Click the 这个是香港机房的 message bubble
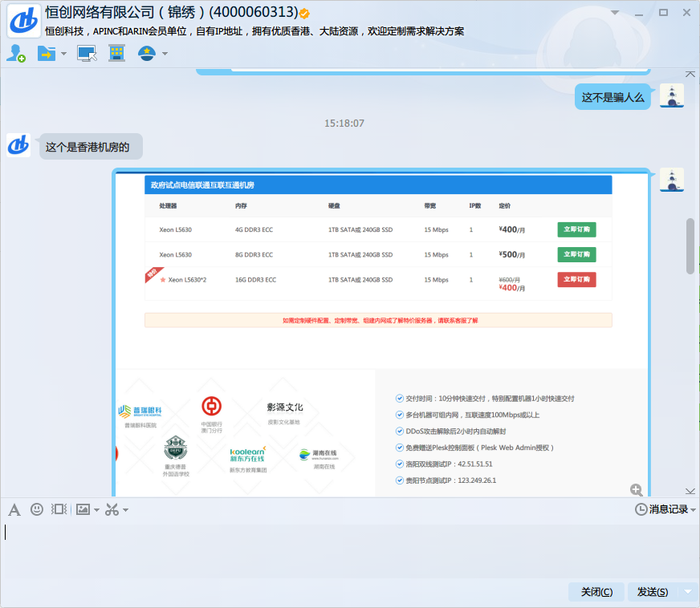The width and height of the screenshot is (700, 608). point(91,147)
